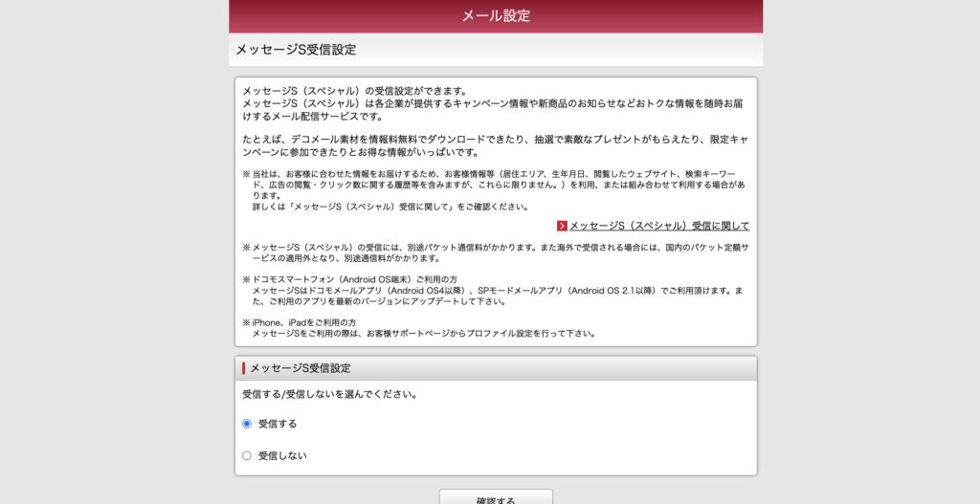Image resolution: width=980 pixels, height=504 pixels.
Task: Click the メッセージS受信設定 page heading
Action: pyautogui.click(x=296, y=50)
